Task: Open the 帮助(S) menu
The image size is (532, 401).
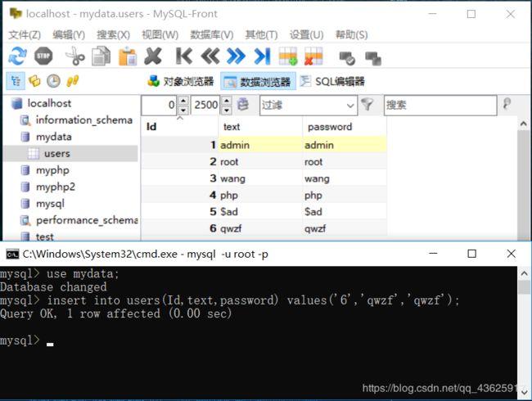Action: [351, 35]
